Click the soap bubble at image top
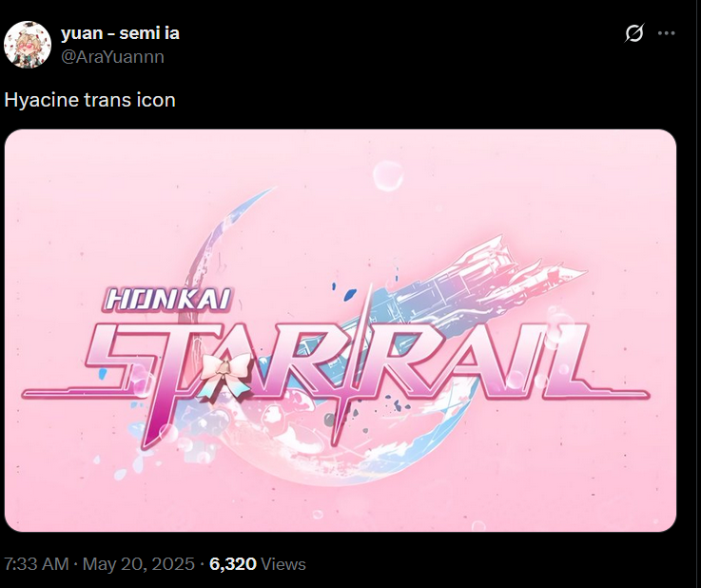The height and width of the screenshot is (588, 701). (x=388, y=176)
